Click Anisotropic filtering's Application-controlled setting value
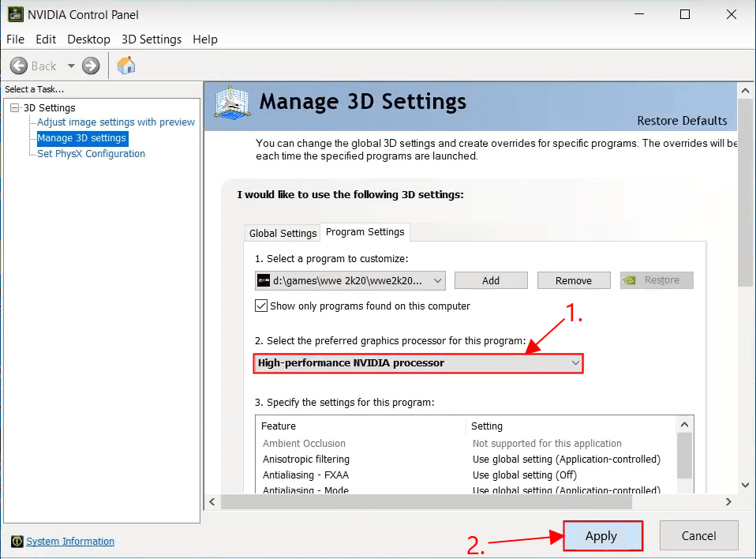The width and height of the screenshot is (756, 559). (567, 460)
